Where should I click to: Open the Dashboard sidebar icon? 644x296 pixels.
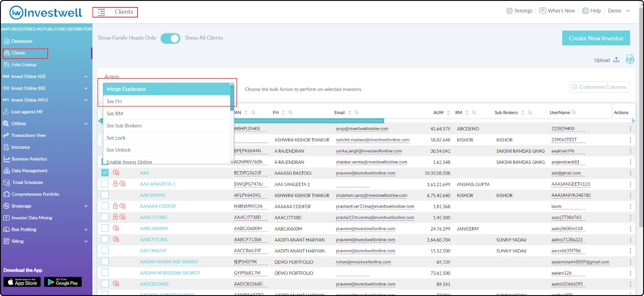(x=6, y=41)
